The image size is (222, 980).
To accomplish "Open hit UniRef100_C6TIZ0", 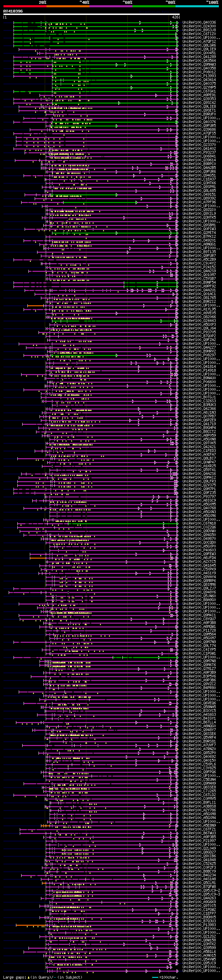I will 199,34.
